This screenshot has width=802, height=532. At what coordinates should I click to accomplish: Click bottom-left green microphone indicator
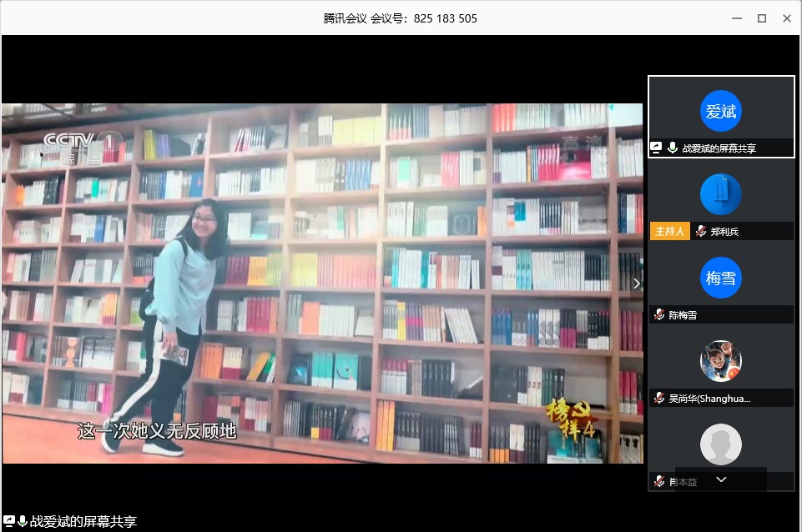[22, 521]
